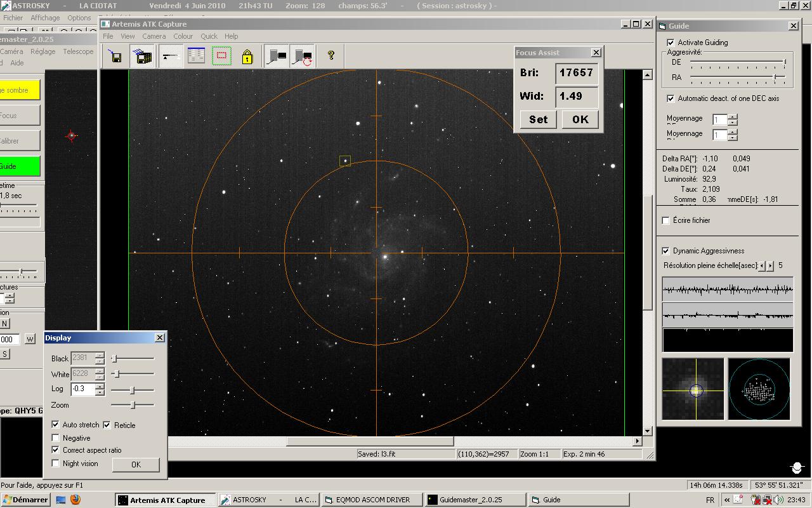Open the Camera menu in Artemis Capture
This screenshot has width=812, height=508.
tap(154, 36)
